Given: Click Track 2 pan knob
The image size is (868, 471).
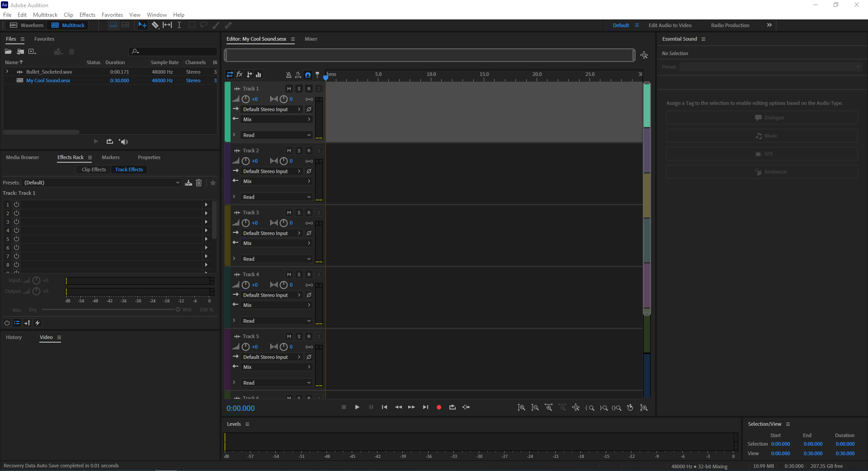Looking at the screenshot, I should click(283, 161).
